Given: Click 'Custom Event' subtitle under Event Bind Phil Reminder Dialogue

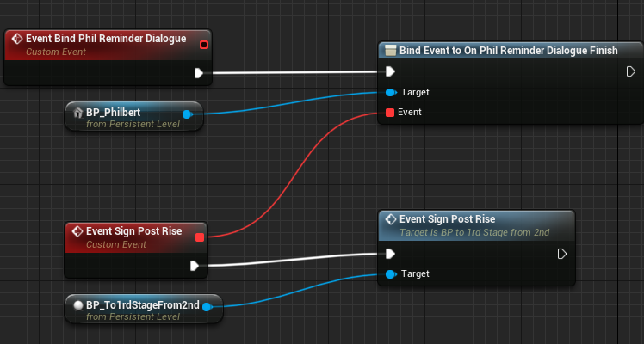Looking at the screenshot, I should [x=56, y=52].
